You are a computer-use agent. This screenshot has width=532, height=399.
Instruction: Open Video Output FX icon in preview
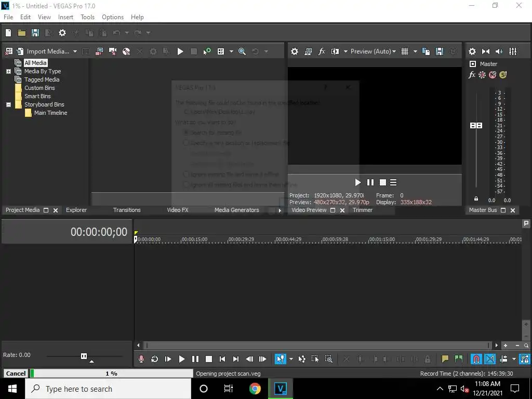tap(321, 51)
